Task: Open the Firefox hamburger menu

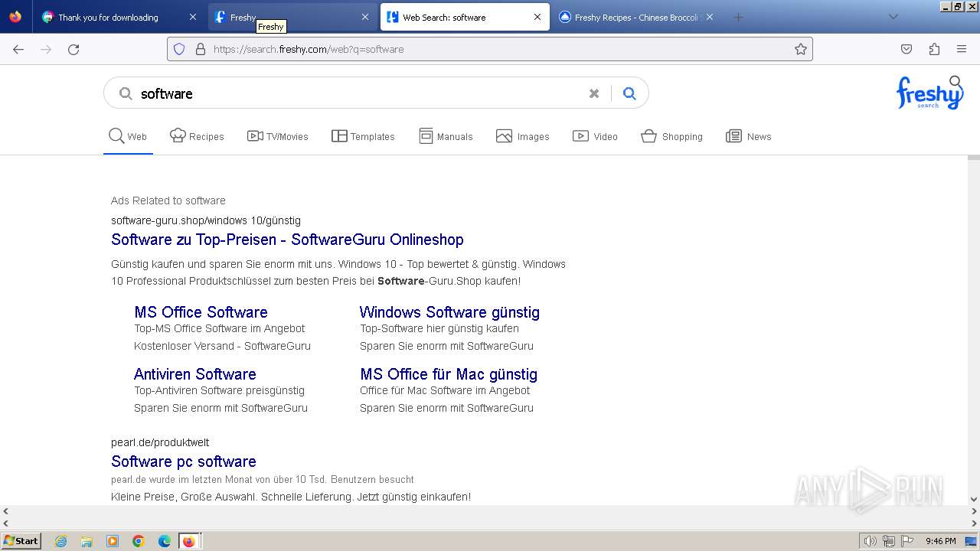Action: [x=962, y=49]
